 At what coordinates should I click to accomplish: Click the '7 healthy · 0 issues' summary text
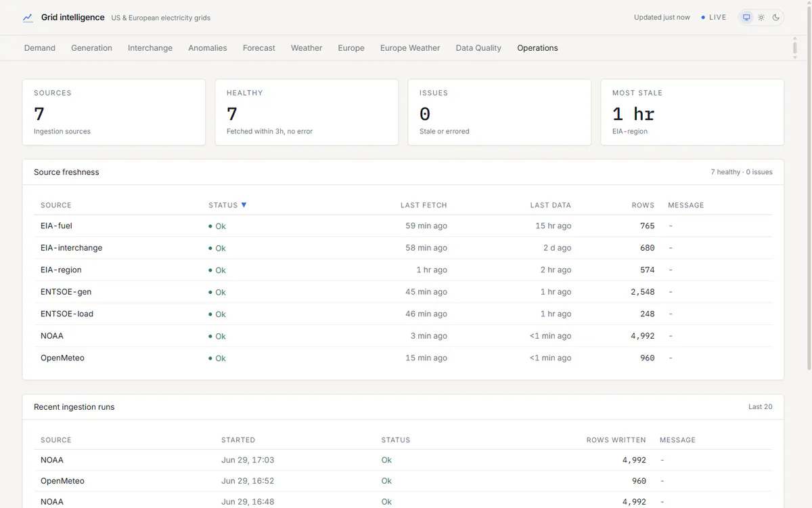pyautogui.click(x=741, y=172)
